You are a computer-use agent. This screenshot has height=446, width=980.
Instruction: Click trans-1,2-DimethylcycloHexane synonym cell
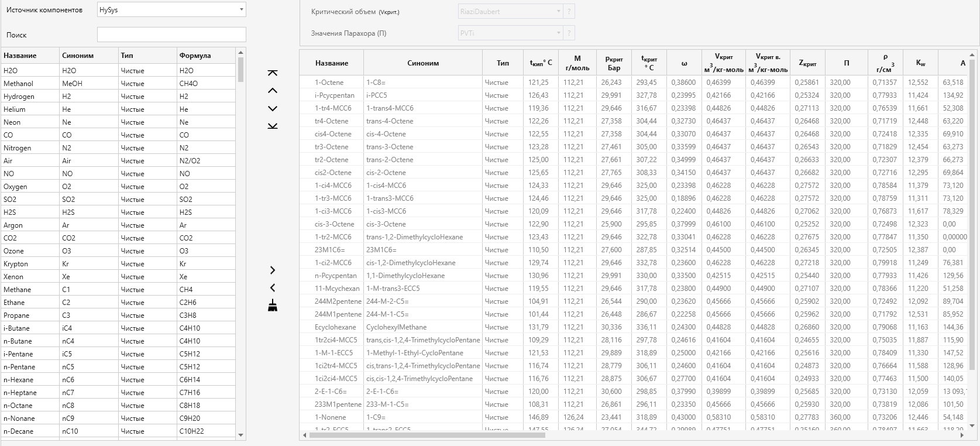pos(423,236)
